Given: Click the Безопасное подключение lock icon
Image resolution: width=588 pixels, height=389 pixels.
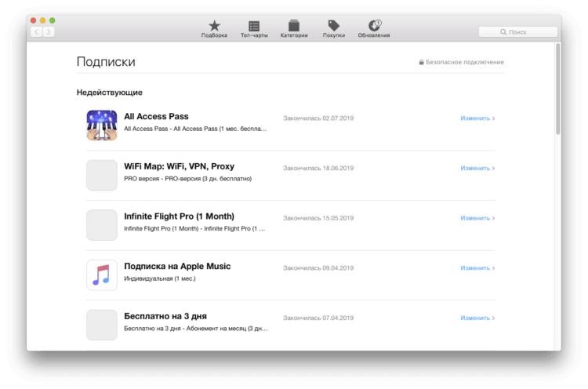Looking at the screenshot, I should 421,62.
